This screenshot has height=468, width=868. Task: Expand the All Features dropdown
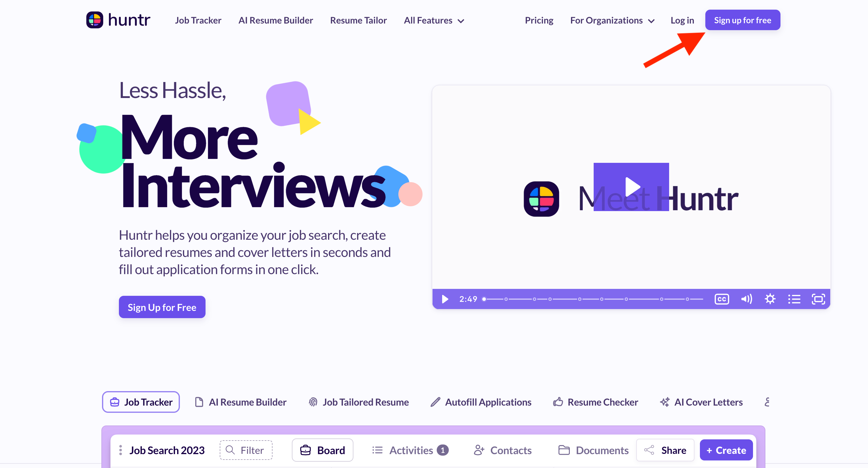point(434,21)
